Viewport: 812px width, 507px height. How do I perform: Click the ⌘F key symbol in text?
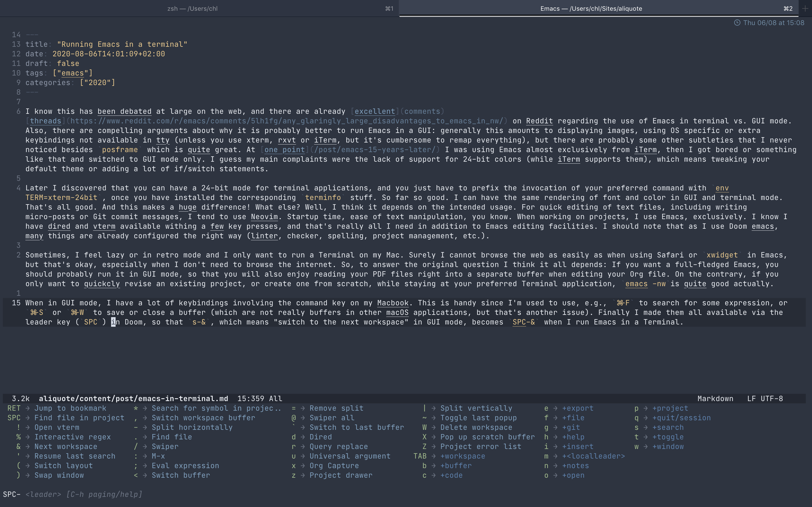click(x=623, y=303)
